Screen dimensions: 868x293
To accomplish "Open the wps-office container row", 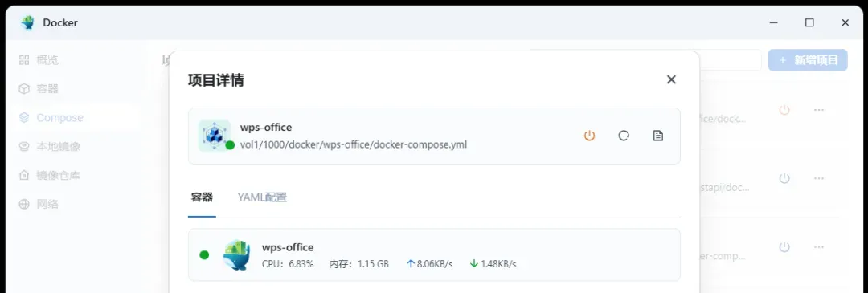I will [434, 254].
